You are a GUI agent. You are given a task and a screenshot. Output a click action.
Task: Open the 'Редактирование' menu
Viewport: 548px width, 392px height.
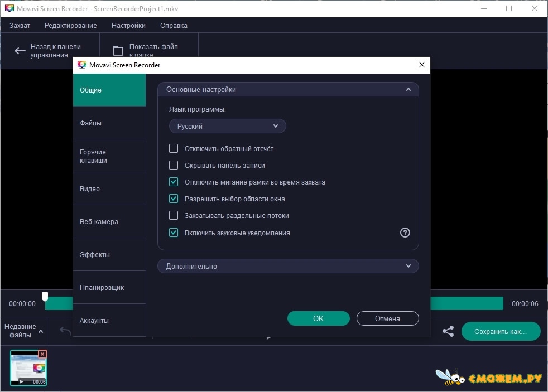coord(71,26)
